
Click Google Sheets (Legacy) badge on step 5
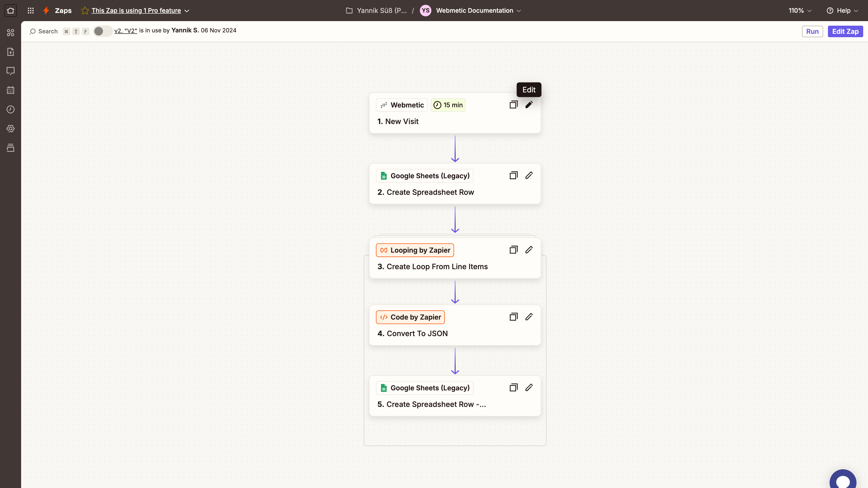click(x=425, y=388)
